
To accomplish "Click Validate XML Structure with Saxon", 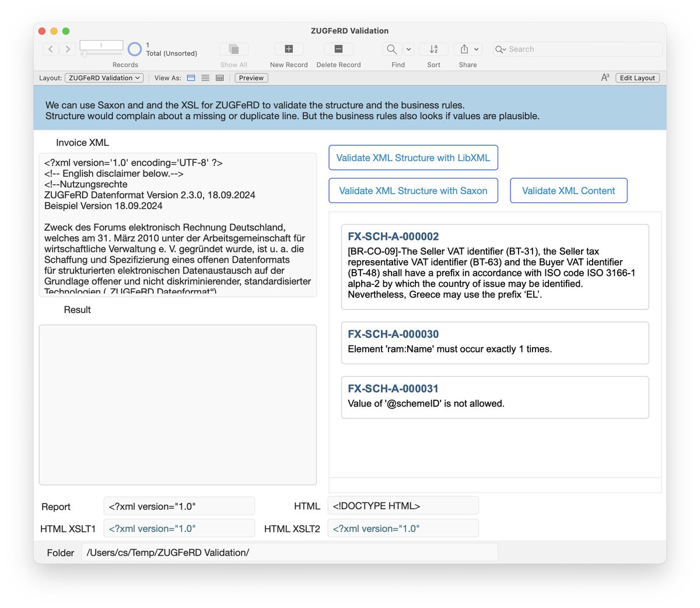I will coord(413,191).
